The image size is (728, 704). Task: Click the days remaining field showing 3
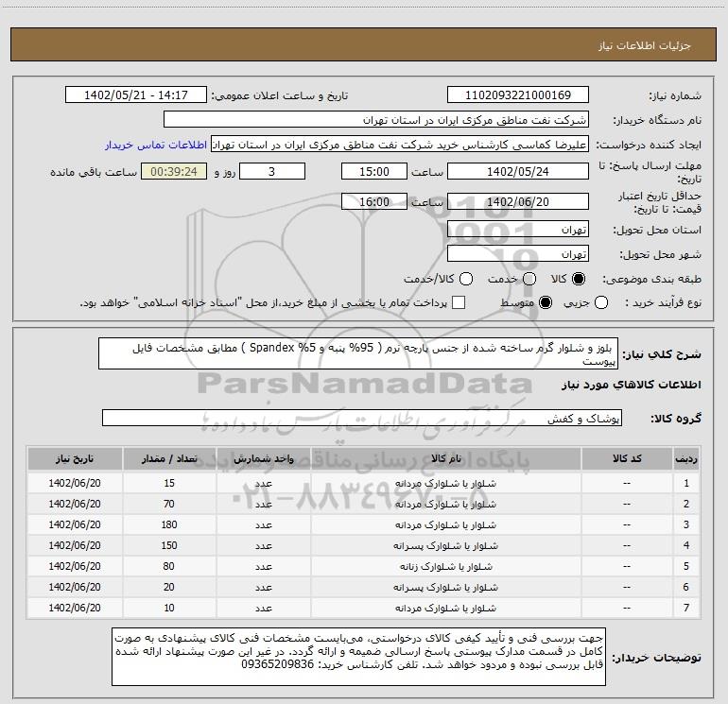[272, 172]
